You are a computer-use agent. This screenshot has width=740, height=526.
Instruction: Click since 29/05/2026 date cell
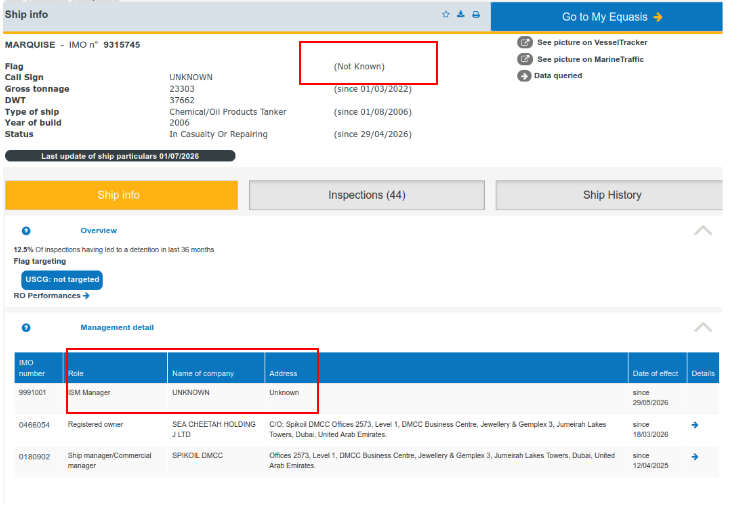click(650, 398)
